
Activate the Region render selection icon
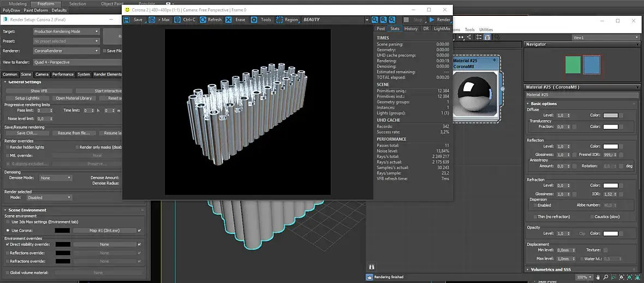[280, 20]
